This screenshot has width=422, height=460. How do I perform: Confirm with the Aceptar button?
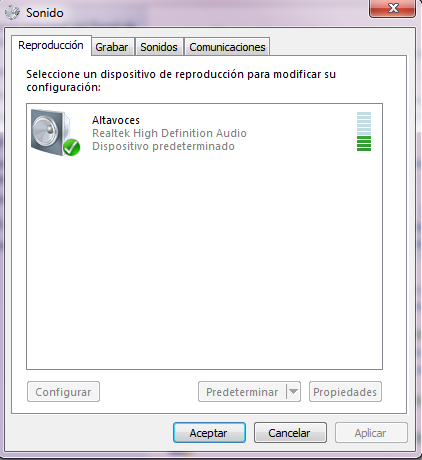point(209,433)
